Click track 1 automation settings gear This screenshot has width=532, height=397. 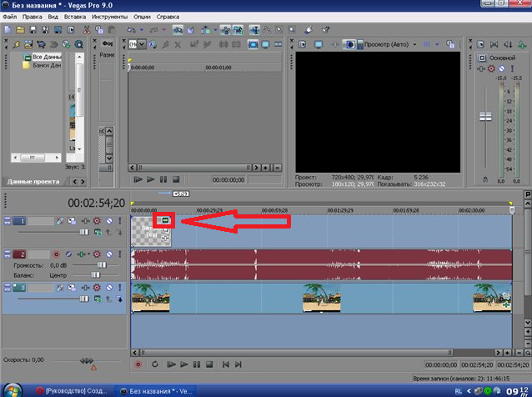point(97,221)
